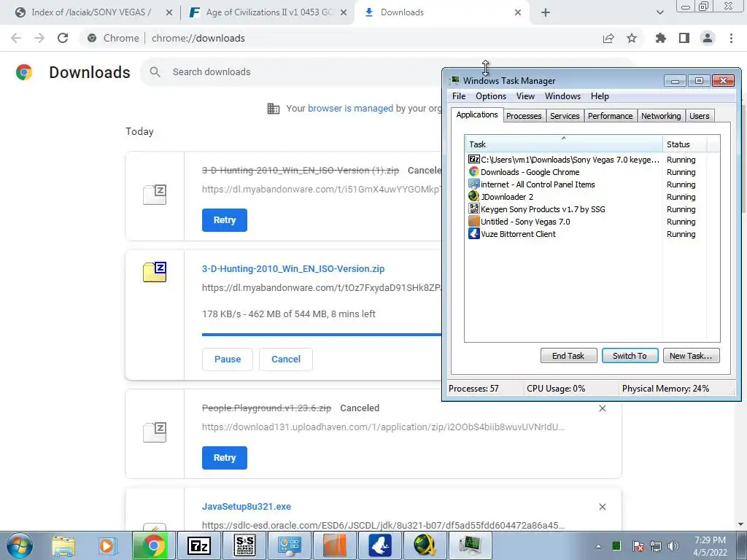Switch to the Users tab
747x560 pixels.
(x=699, y=116)
